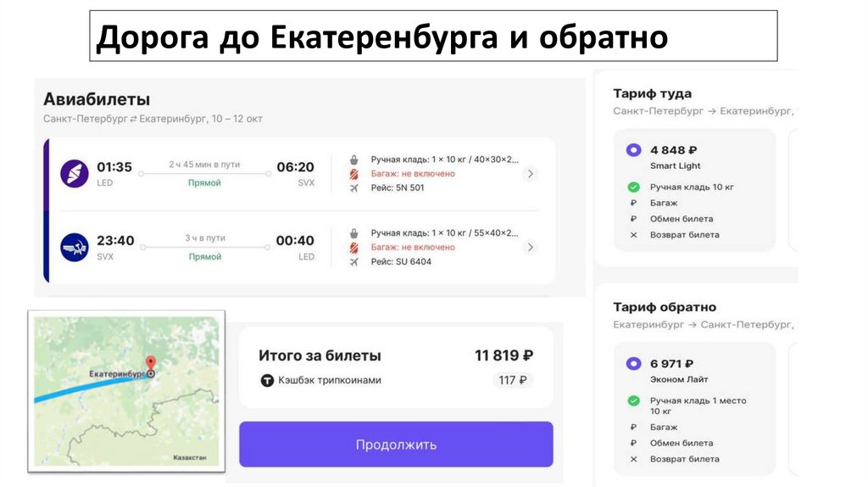868x487 pixels.
Task: Click the arrival time 06:20
Action: point(296,167)
